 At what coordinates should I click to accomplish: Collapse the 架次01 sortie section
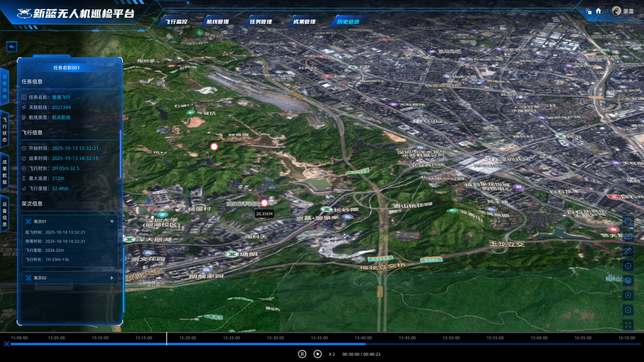pyautogui.click(x=112, y=222)
